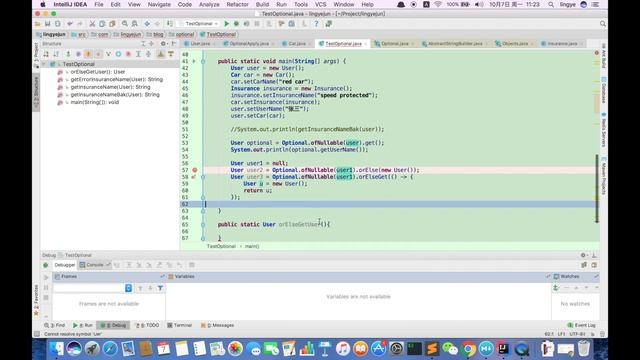Toggle the breakpoint on line 57
This screenshot has height=360, width=640.
(x=195, y=170)
